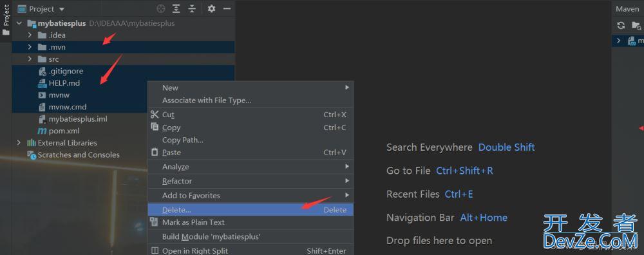Click the Expand All icon in Project panel
Viewport: 644px width, 255px height.
click(x=176, y=8)
